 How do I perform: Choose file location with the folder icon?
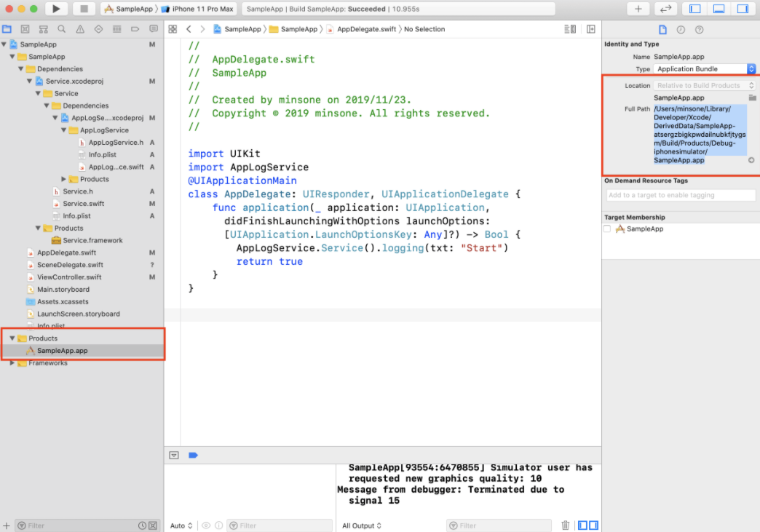click(752, 98)
